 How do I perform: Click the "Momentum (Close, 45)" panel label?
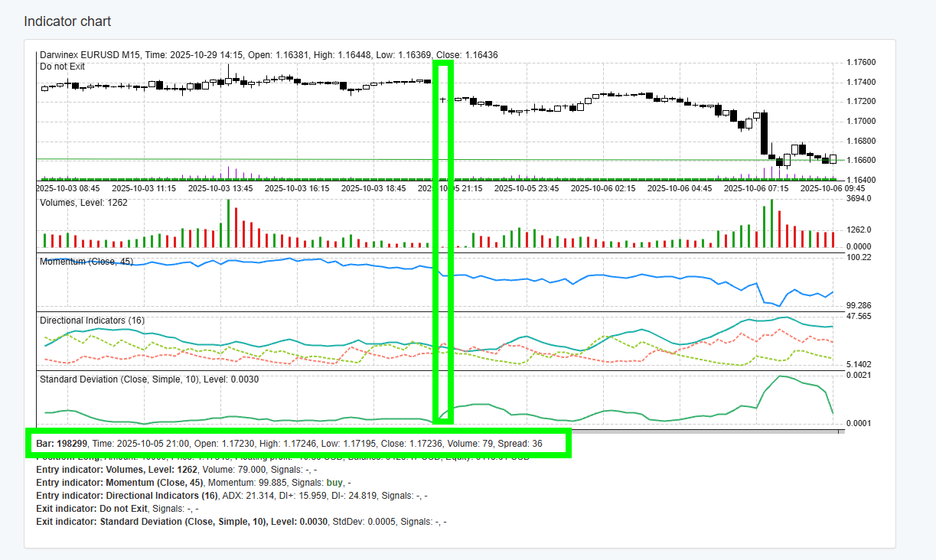[x=86, y=262]
